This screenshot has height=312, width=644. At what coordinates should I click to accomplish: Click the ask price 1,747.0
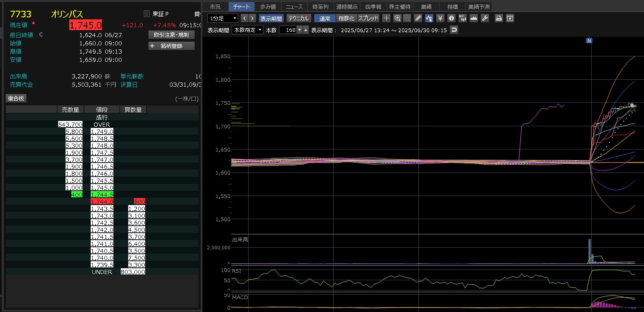tap(102, 160)
